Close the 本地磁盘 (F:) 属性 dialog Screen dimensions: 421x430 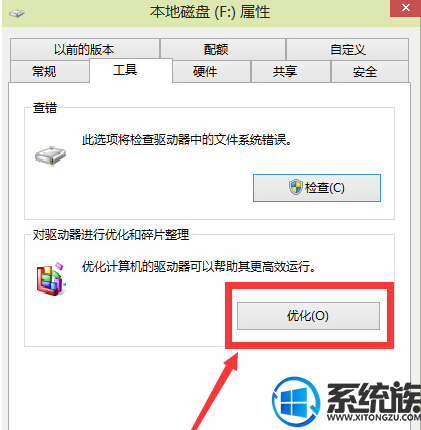(406, 8)
